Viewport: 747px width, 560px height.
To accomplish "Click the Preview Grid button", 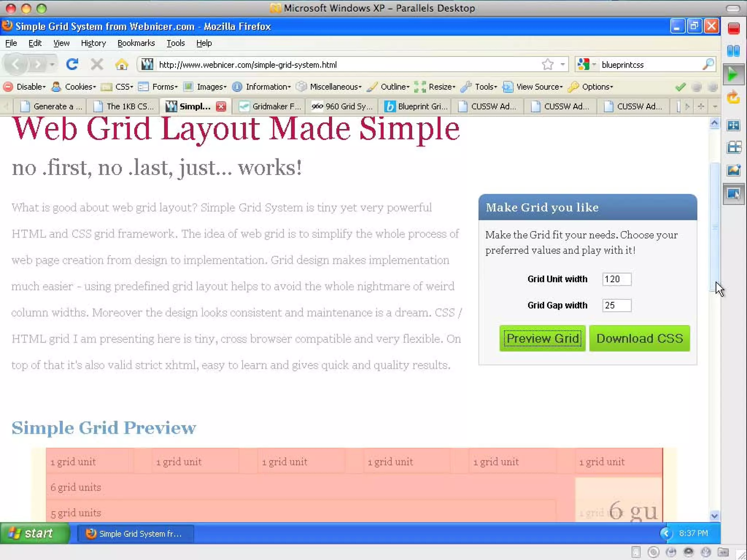I will point(542,338).
